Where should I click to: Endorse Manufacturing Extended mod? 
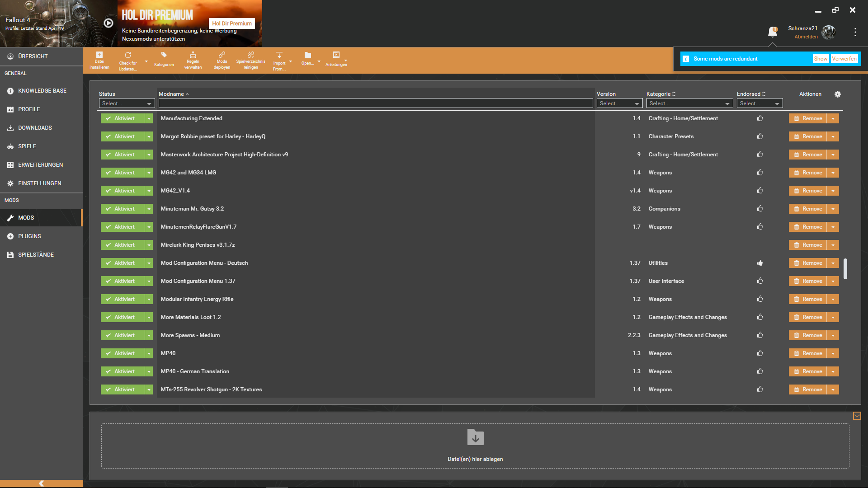click(760, 118)
